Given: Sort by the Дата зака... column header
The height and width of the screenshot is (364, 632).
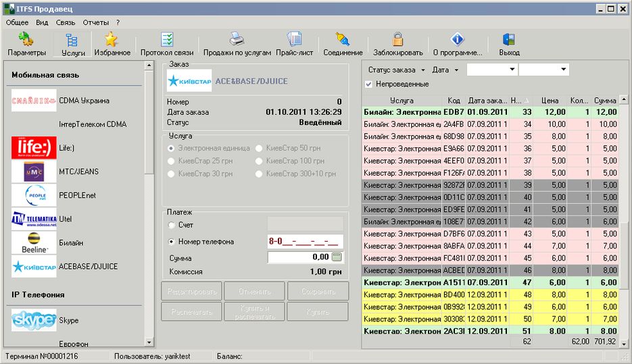Looking at the screenshot, I should pos(487,100).
